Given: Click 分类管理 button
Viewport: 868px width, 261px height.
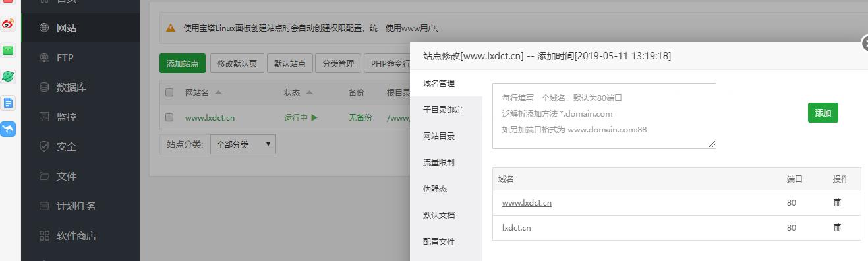Looking at the screenshot, I should coord(338,63).
